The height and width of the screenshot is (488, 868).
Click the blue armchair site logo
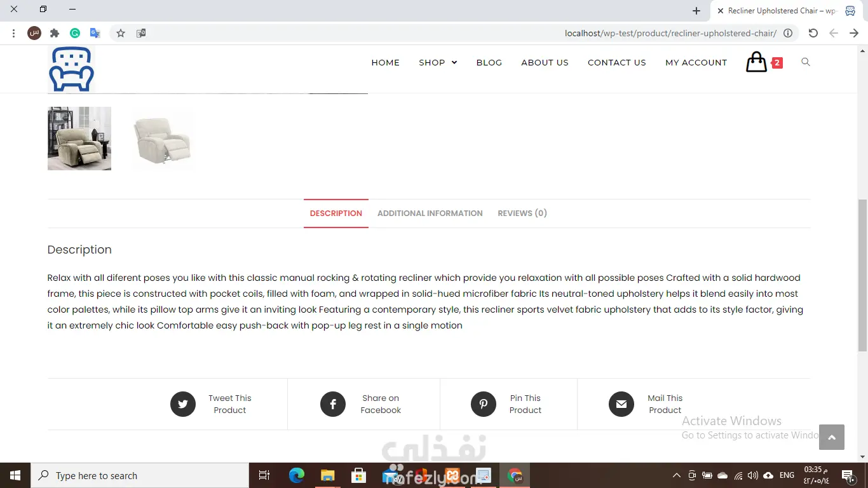71,69
